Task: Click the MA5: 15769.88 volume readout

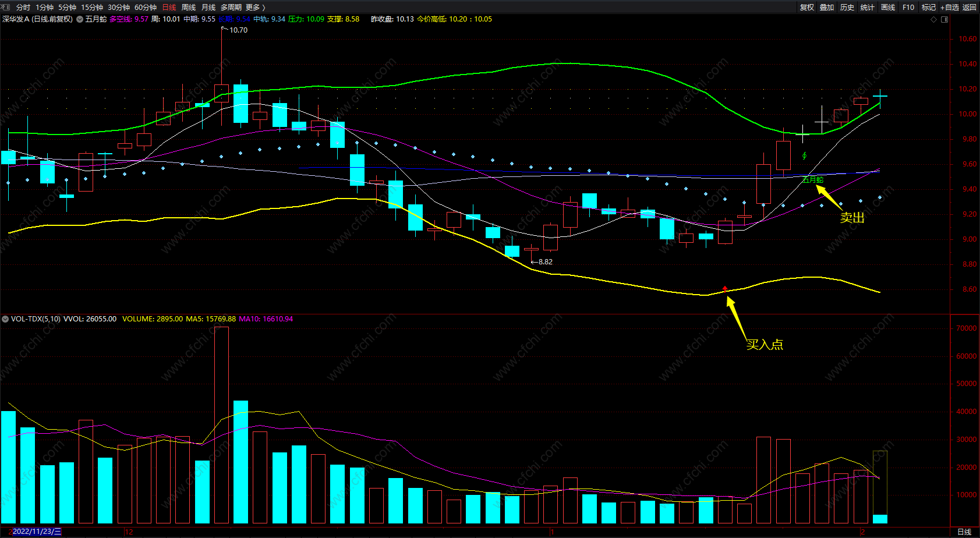Action: coord(211,319)
